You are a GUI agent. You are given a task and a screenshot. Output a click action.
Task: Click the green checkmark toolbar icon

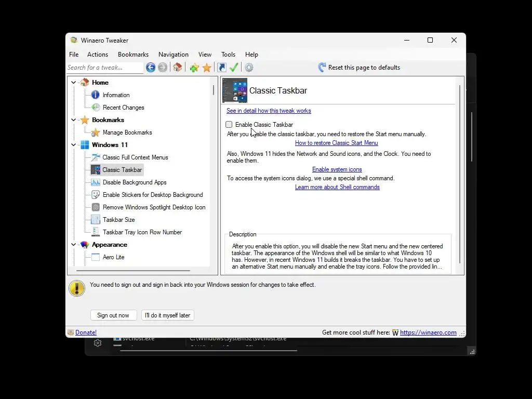tap(234, 67)
